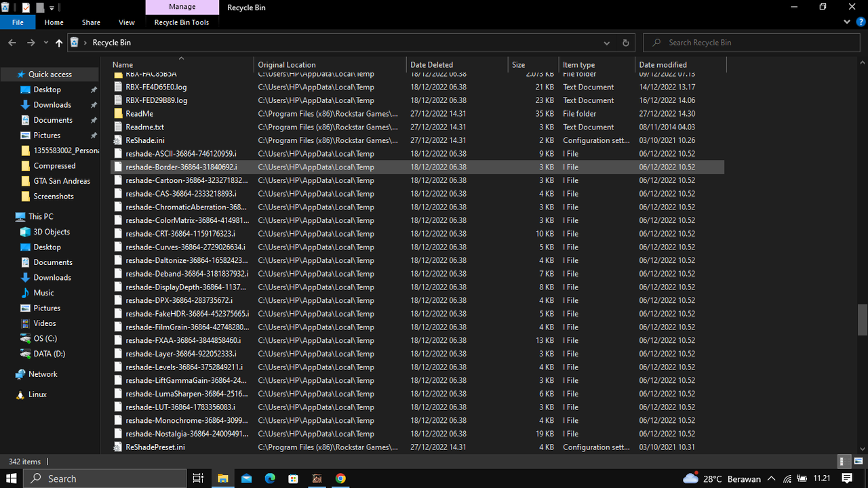Open notification center on taskbar
Viewport: 868px width, 488px height.
click(847, 479)
